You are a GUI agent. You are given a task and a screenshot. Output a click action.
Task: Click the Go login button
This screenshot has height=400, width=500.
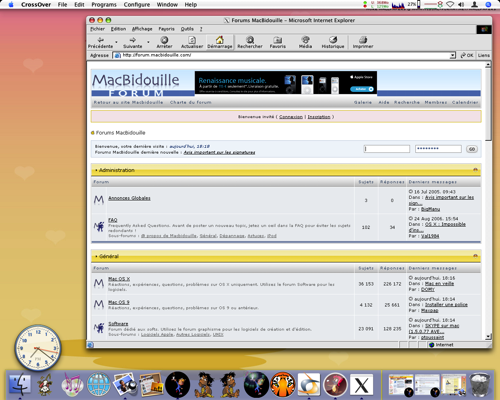pyautogui.click(x=472, y=149)
